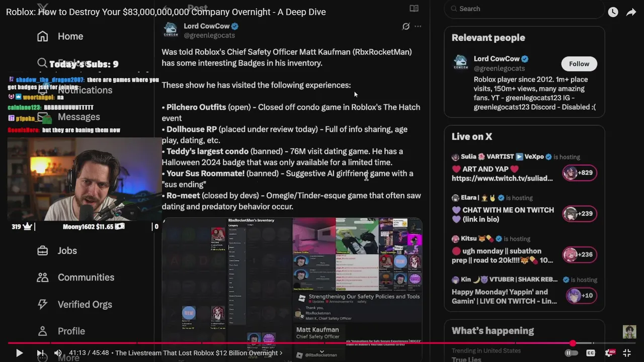Exit full screen mode
This screenshot has height=362, width=644.
point(627,353)
